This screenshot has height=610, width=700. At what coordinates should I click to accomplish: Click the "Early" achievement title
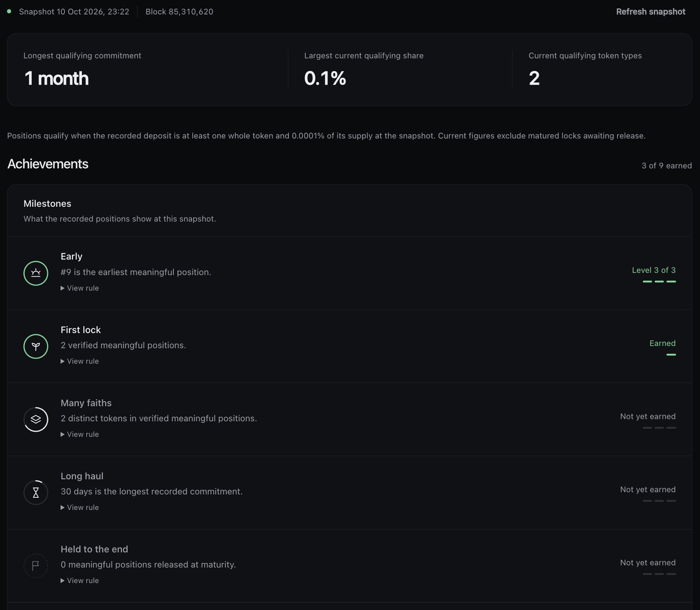coord(71,257)
